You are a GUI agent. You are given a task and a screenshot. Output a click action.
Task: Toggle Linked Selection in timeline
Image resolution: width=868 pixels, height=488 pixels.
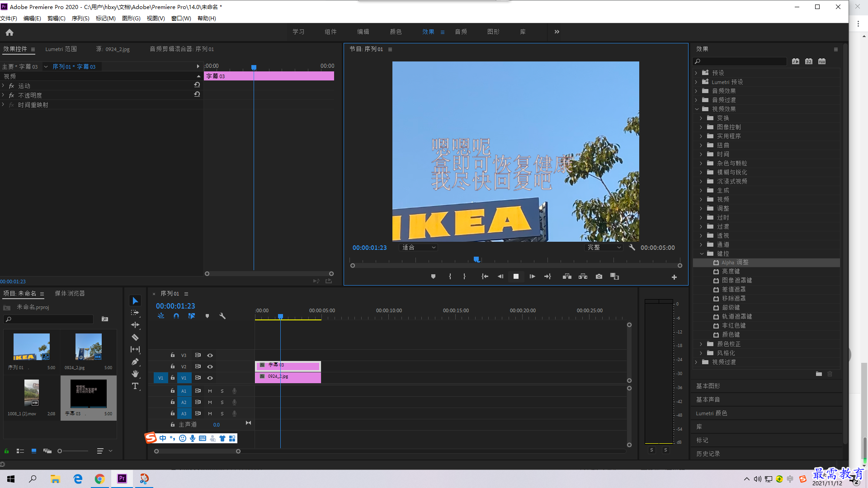click(x=192, y=316)
